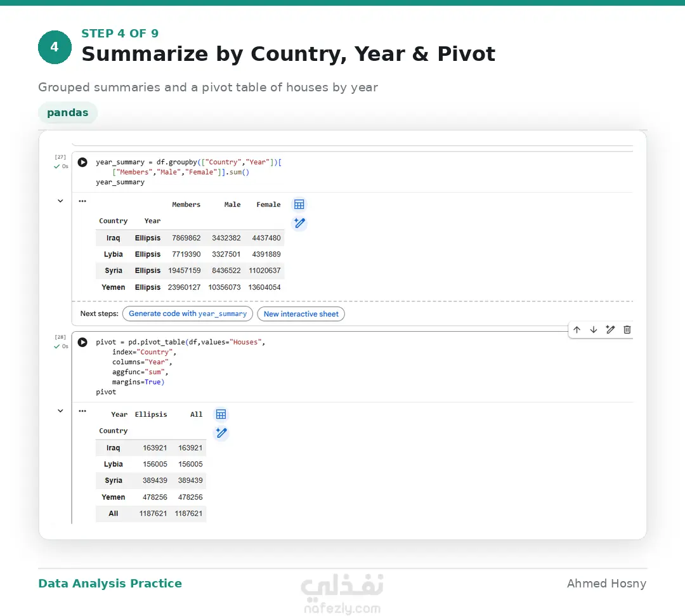This screenshot has height=616, width=685.
Task: Move the cell down with arrow icon
Action: point(593,330)
